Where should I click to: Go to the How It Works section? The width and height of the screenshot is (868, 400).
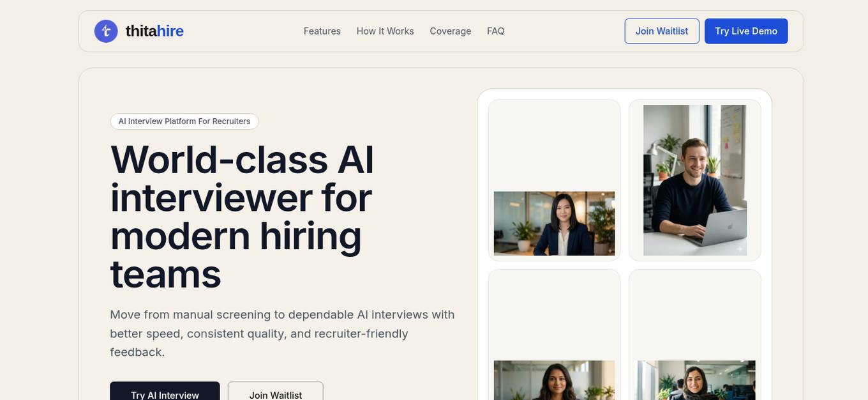pos(385,31)
